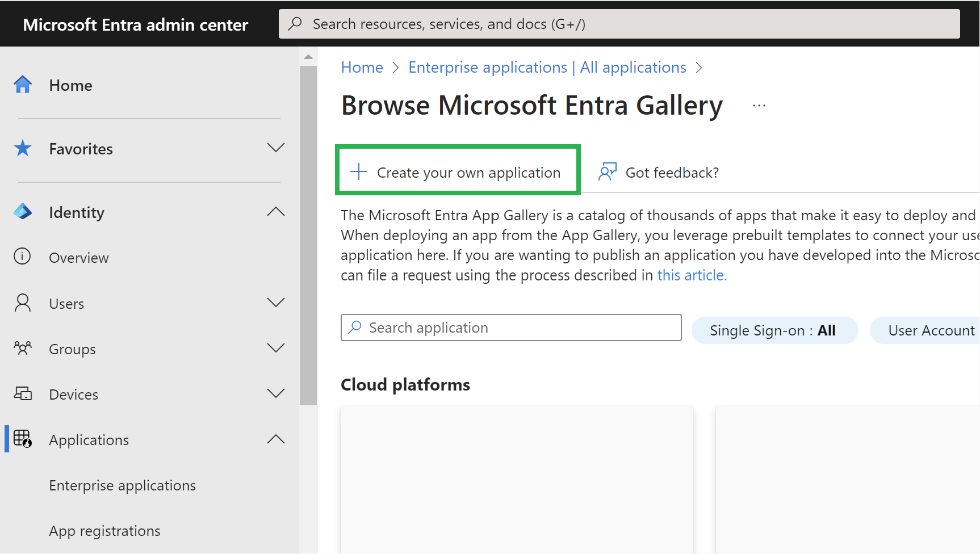
Task: Click the Search resources, services, and docs field
Action: tap(619, 24)
